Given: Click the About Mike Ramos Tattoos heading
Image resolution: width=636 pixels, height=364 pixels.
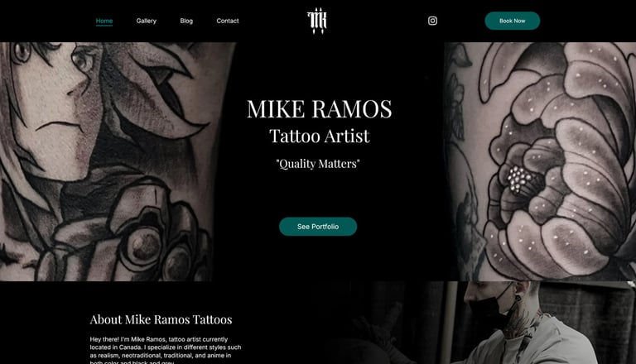Looking at the screenshot, I should pyautogui.click(x=161, y=319).
